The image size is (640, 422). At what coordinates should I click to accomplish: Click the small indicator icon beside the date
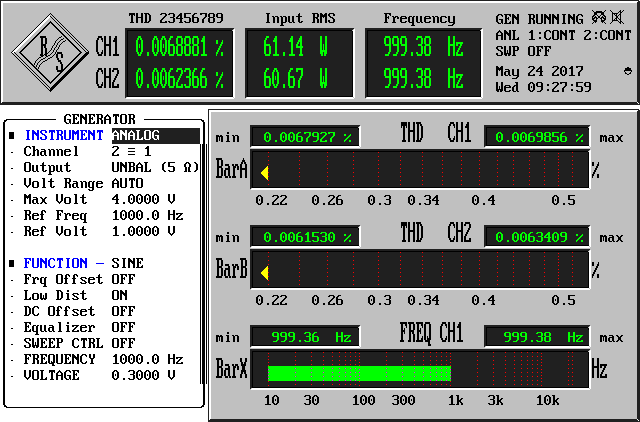pyautogui.click(x=628, y=71)
